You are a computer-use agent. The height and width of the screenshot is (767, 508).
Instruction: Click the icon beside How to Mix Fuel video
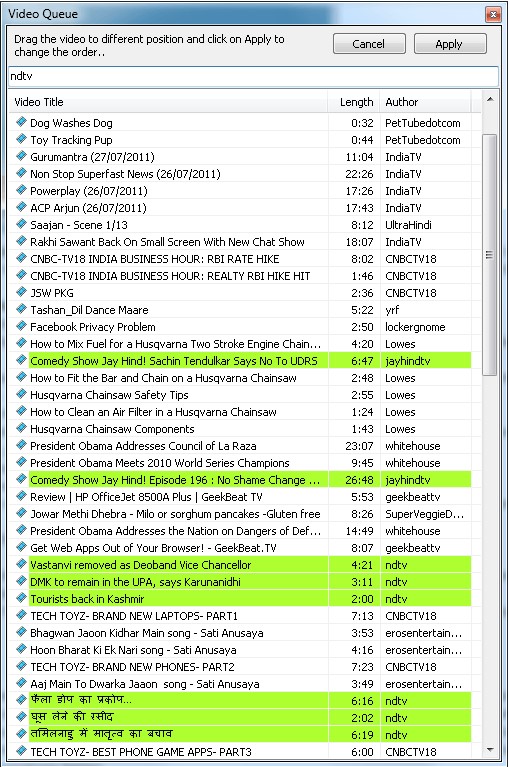[x=21, y=343]
